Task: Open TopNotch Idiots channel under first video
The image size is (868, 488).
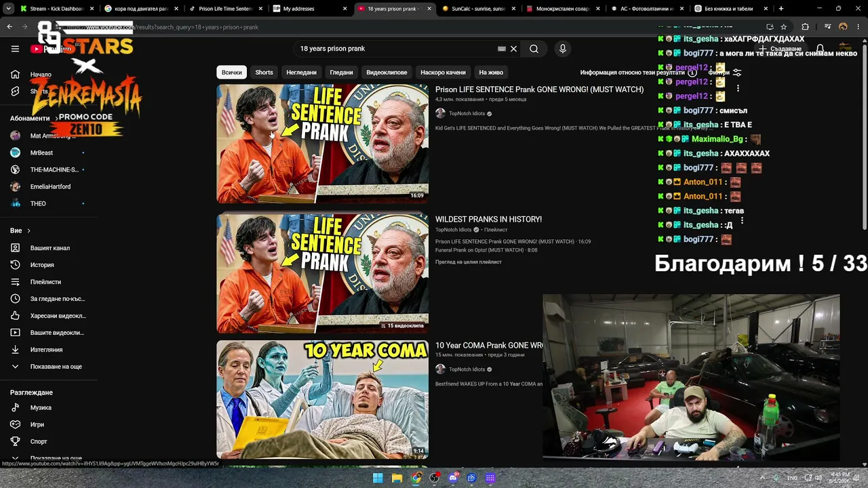Action: [x=467, y=114]
